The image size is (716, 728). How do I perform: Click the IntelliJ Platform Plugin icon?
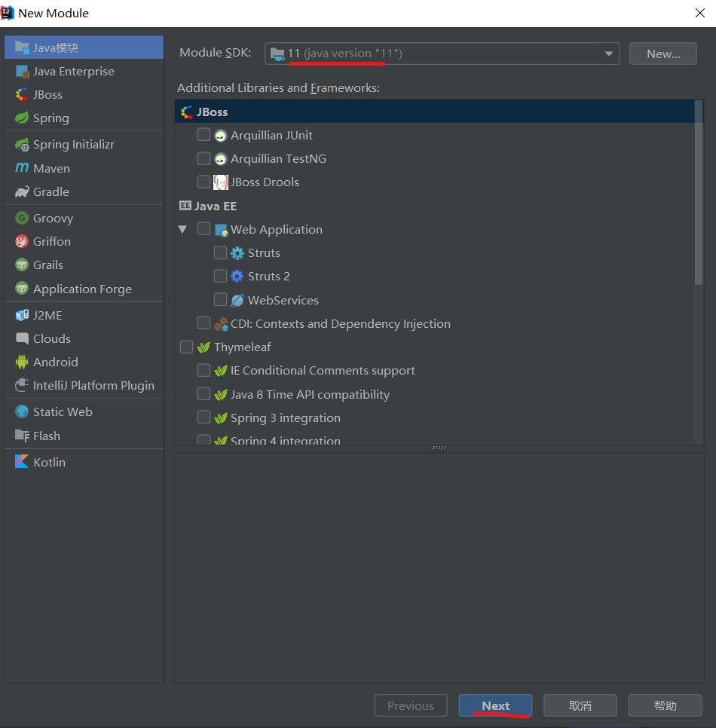(22, 385)
